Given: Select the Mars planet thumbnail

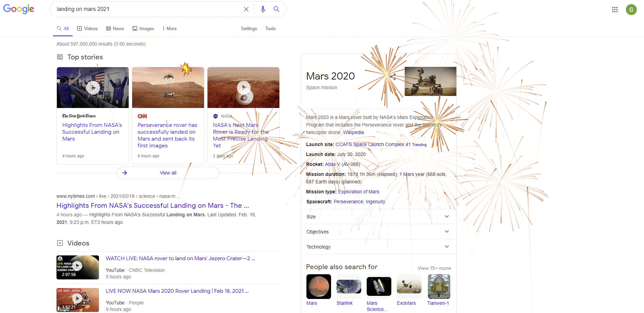Looking at the screenshot, I should 319,287.
